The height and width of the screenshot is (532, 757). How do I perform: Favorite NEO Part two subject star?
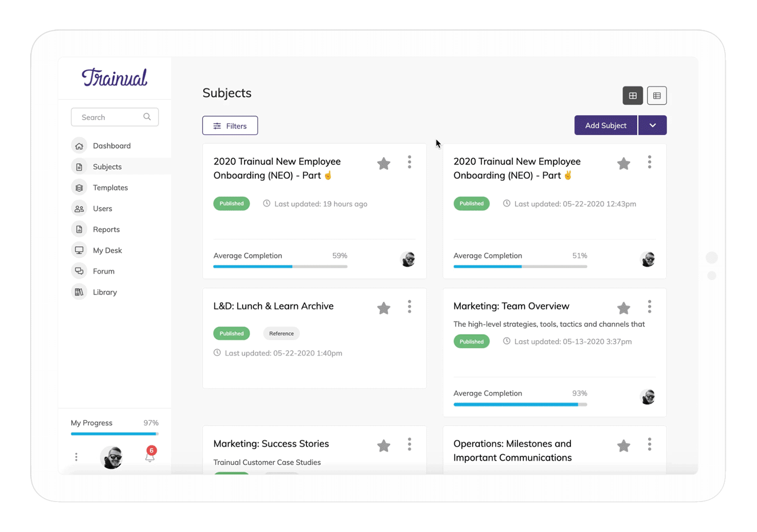pyautogui.click(x=624, y=164)
